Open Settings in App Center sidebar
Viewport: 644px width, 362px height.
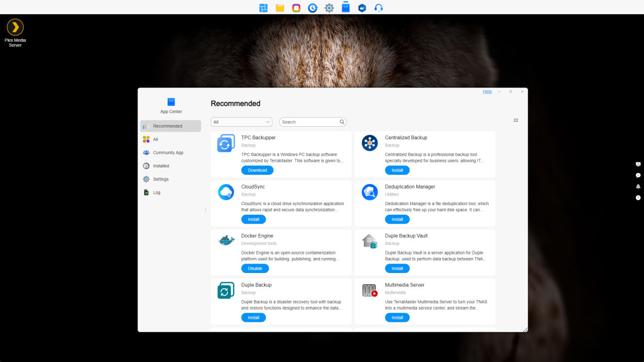coord(171,179)
